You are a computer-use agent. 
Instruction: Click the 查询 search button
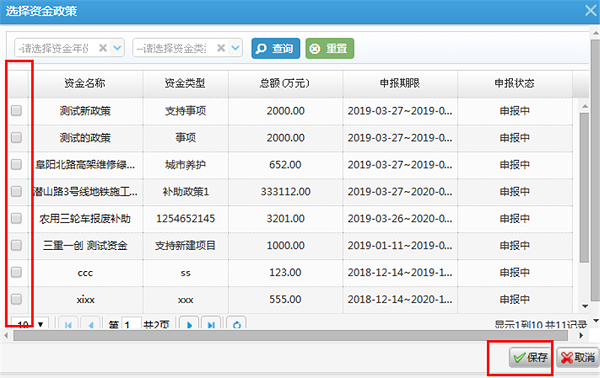click(x=276, y=49)
